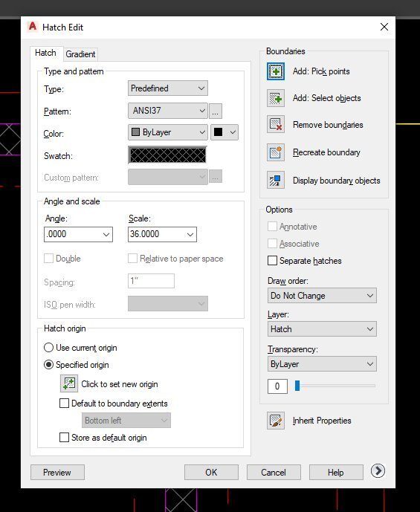Switch to the Gradient tab

[80, 54]
